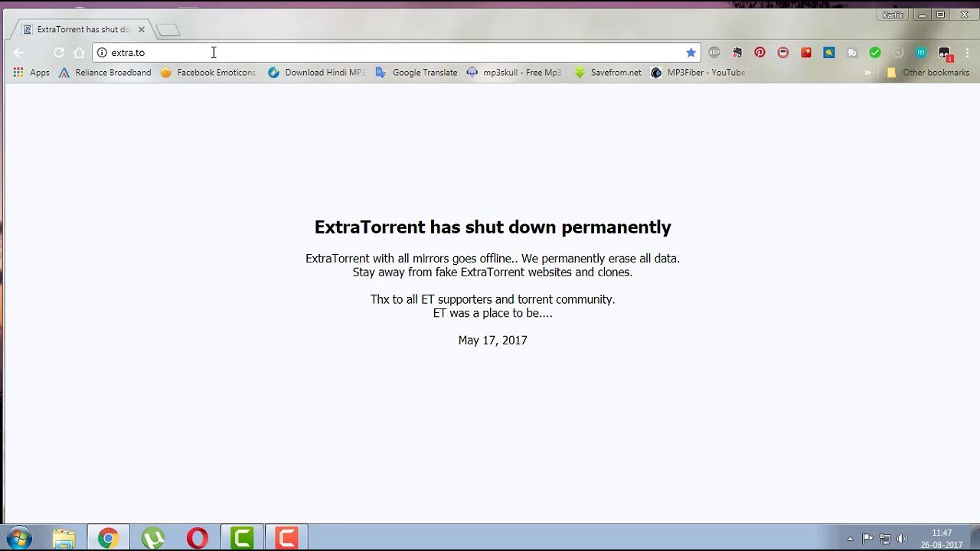Open the Evernote Web Clipper extension

[x=737, y=53]
